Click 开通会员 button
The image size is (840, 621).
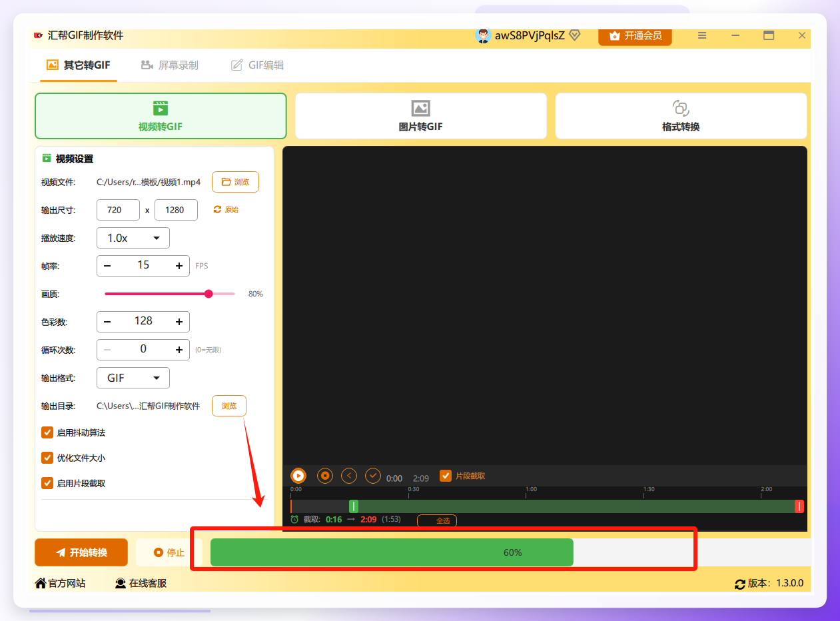pyautogui.click(x=635, y=35)
